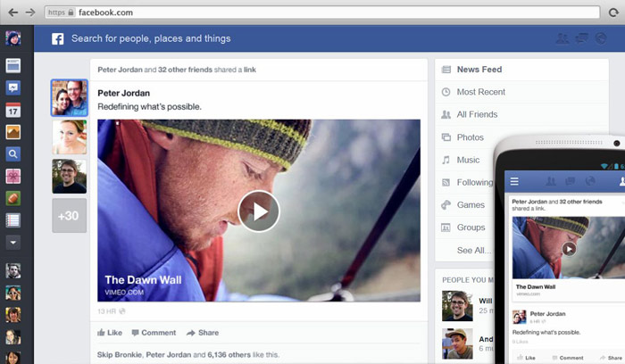This screenshot has height=364, width=625.
Task: Click the 13 HR timestamp under video
Action: click(106, 311)
